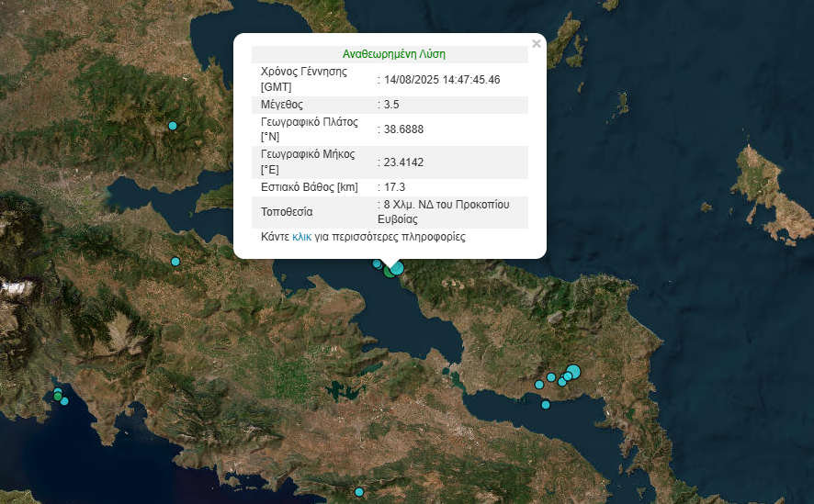Viewport: 814px width, 504px height.
Task: Select the origin time value 14/08/2025 14:47:45.46
Action: [442, 80]
